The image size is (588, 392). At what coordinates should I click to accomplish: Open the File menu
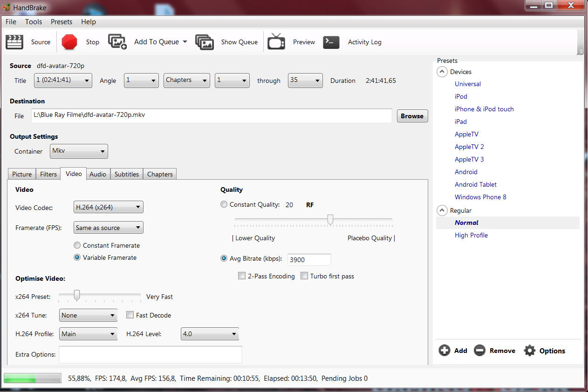[x=11, y=22]
